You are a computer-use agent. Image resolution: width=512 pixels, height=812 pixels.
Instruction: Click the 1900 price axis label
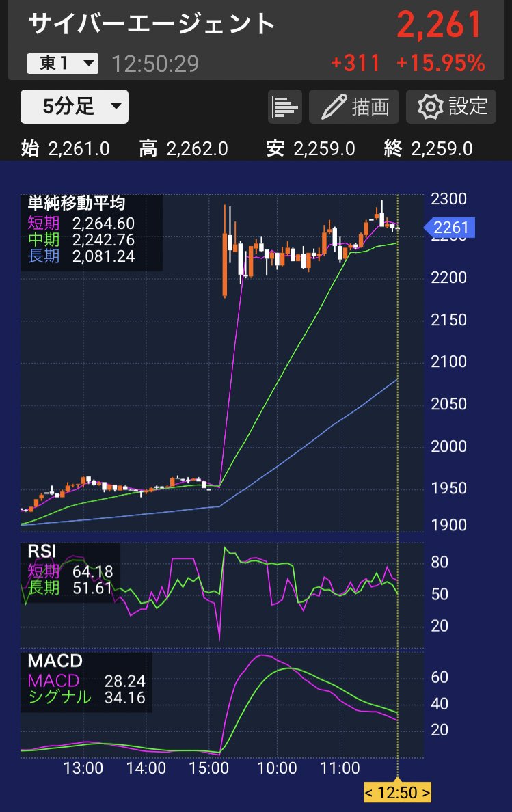pos(449,525)
